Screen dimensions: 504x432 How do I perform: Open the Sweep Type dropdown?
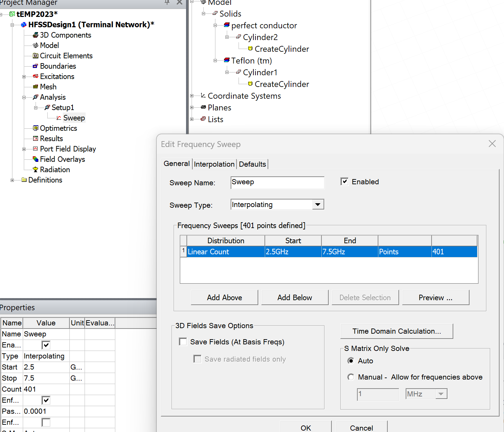click(x=318, y=205)
